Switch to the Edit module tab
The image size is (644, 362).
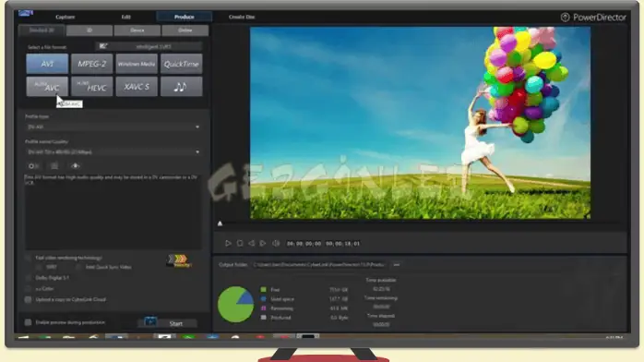pyautogui.click(x=125, y=17)
